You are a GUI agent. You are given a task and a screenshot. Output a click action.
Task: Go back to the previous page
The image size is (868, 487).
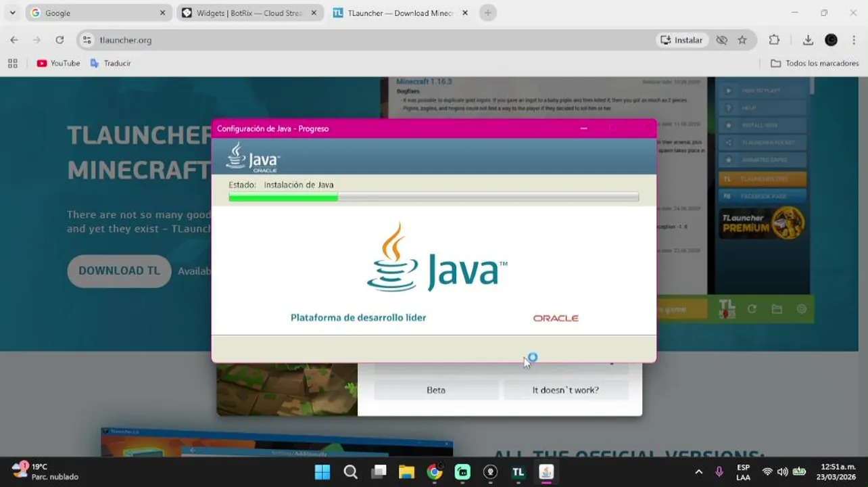14,40
